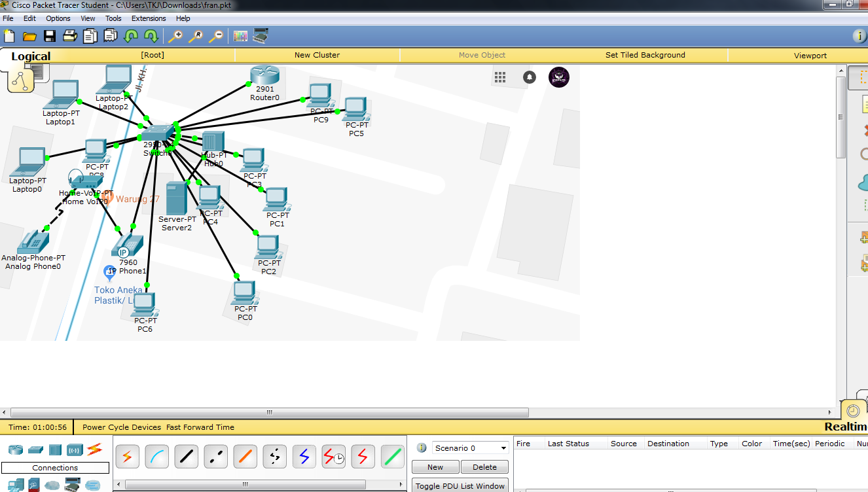Screen dimensions: 868x492
Task: Click Power Cycle Devices
Action: tap(122, 427)
